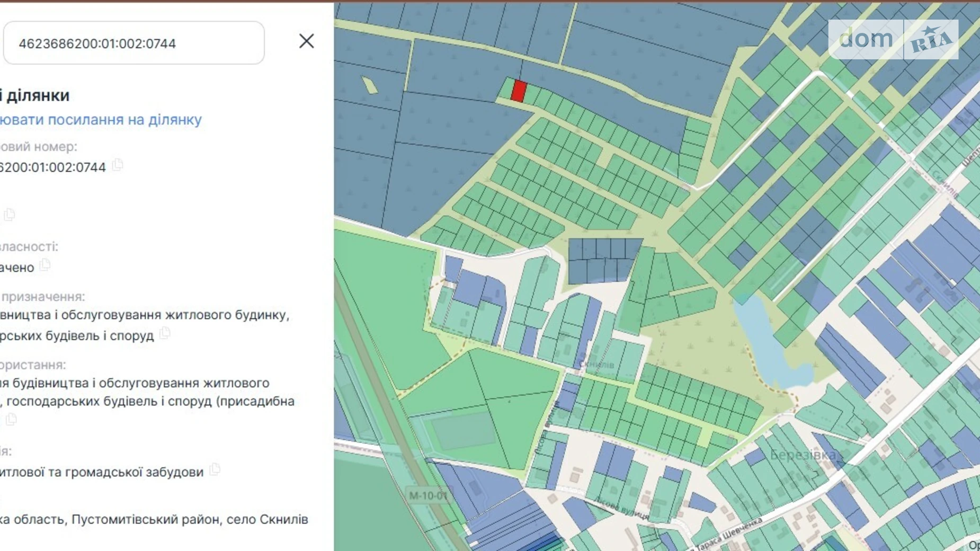980x551 pixels.
Task: Copy the purpose designation text
Action: pos(165,333)
